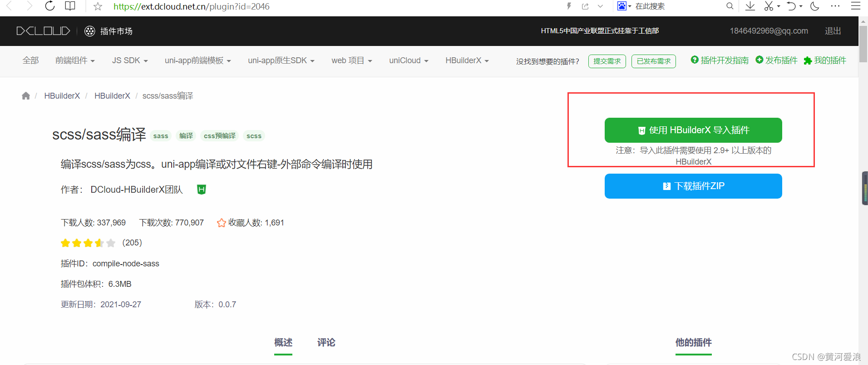Open the HBuilderX nav menu
This screenshot has width=868, height=365.
(467, 60)
